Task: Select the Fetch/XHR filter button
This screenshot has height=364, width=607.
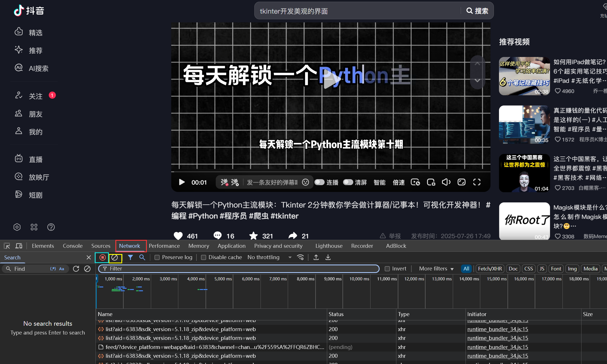Action: click(490, 269)
